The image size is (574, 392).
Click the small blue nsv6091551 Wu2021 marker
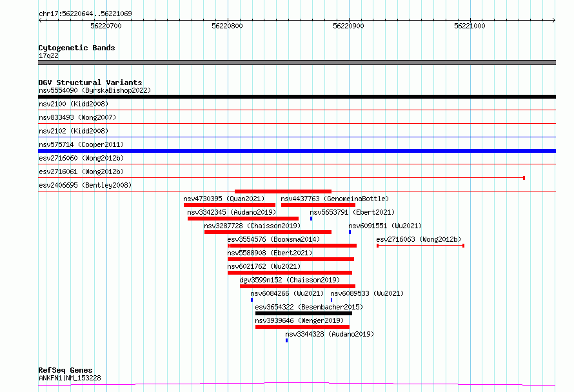pyautogui.click(x=350, y=232)
